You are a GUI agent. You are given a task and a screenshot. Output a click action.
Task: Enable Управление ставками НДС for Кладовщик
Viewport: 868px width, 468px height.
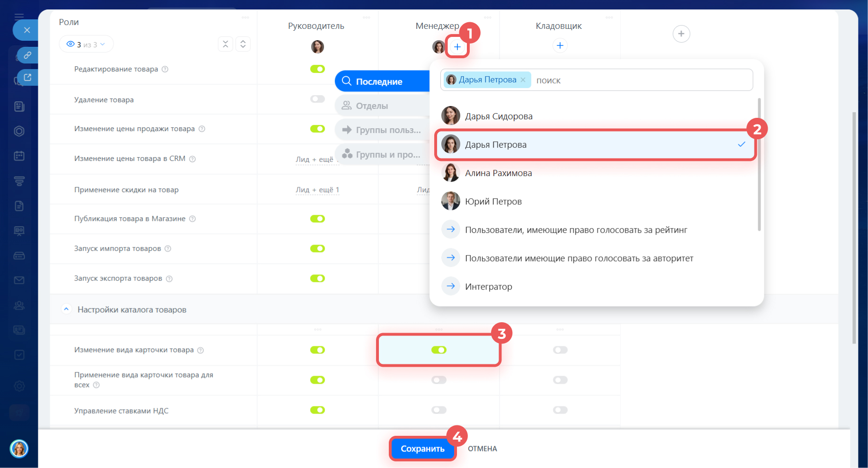(560, 410)
